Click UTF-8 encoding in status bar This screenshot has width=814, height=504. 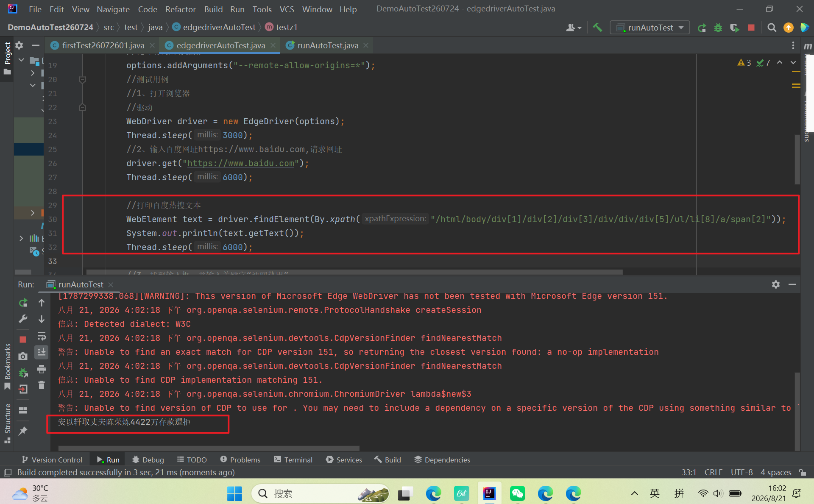tap(742, 472)
